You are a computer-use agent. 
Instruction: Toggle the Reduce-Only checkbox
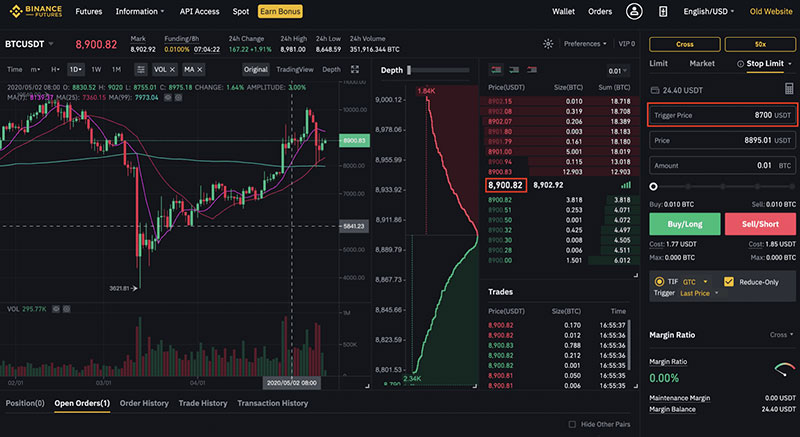(x=728, y=282)
